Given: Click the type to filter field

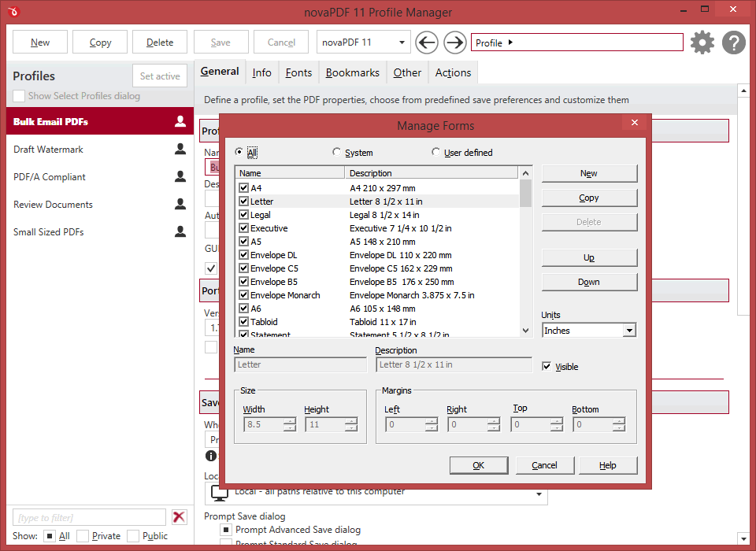Looking at the screenshot, I should tap(89, 518).
